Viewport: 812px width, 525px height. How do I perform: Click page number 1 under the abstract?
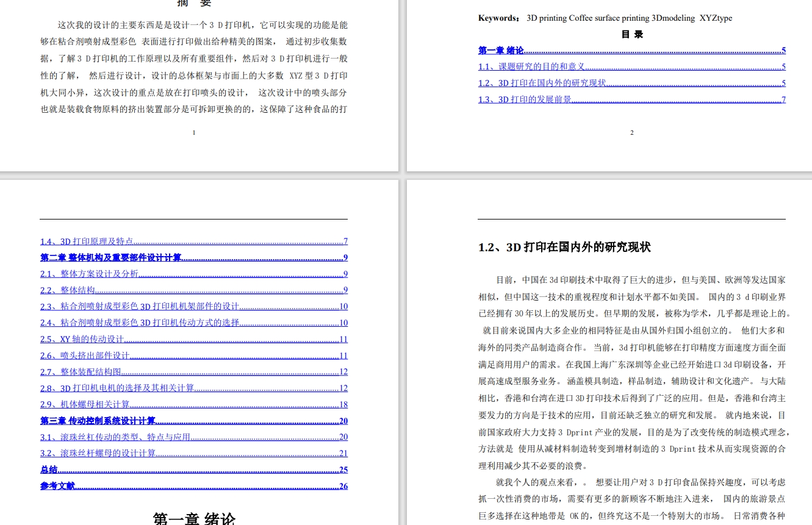(194, 133)
